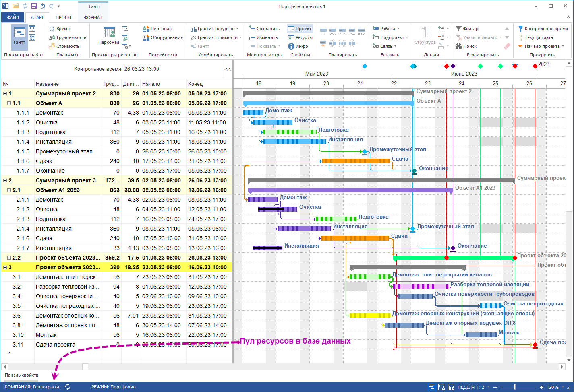The width and height of the screenshot is (574, 392).
Task: Click the Сдача orange bar in Объект А
Action: tap(356, 161)
